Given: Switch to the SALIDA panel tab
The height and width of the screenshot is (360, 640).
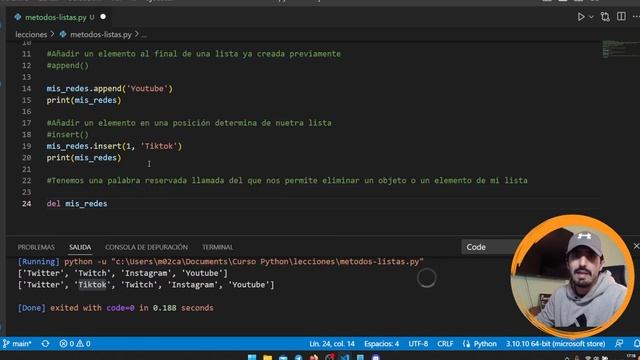Looking at the screenshot, I should [80, 247].
